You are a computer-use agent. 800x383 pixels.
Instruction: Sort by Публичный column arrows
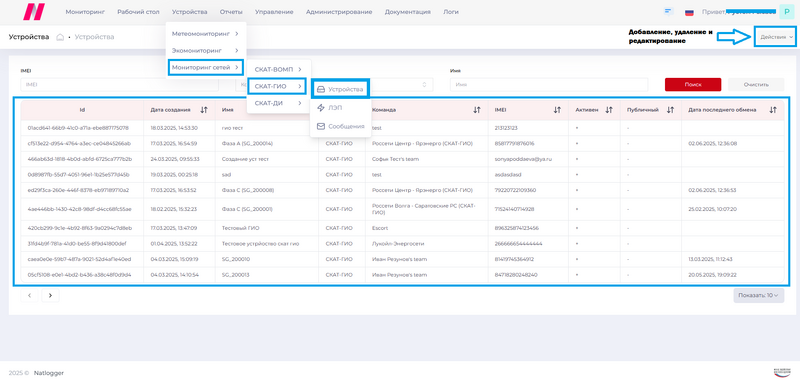(670, 110)
